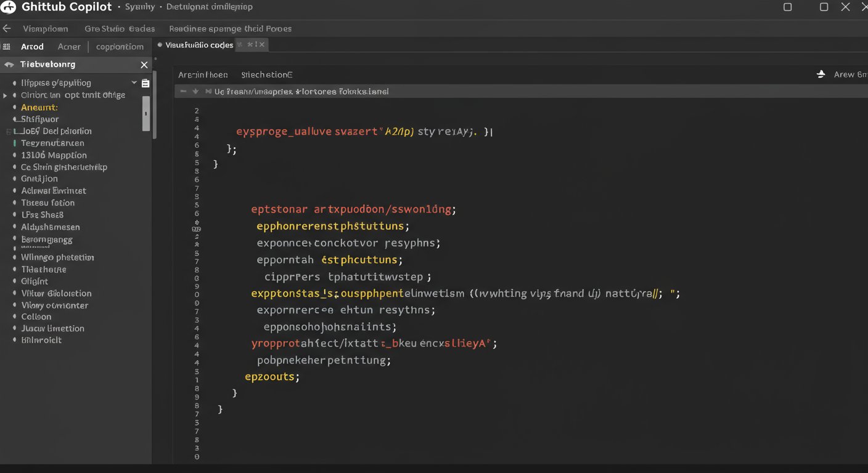Click the new file icon in sidebar header
The height and width of the screenshot is (473, 868).
(145, 83)
